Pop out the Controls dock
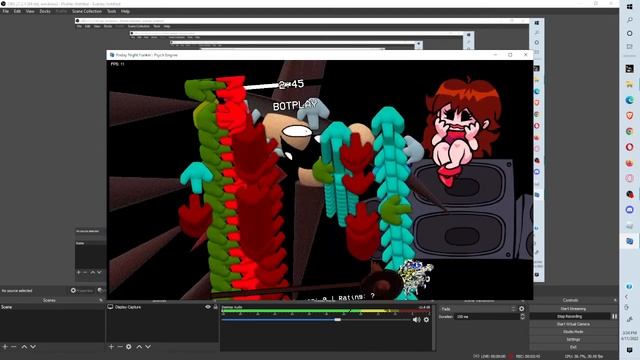This screenshot has height=360, width=640. tap(615, 300)
